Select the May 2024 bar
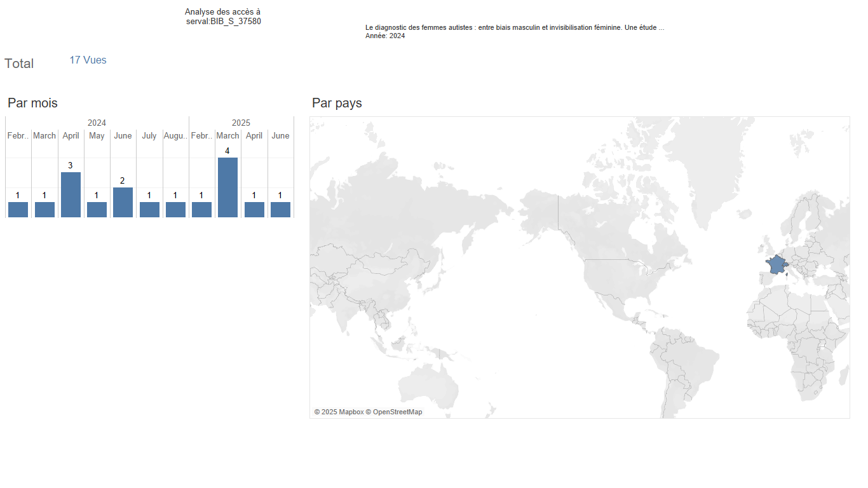 click(x=97, y=210)
